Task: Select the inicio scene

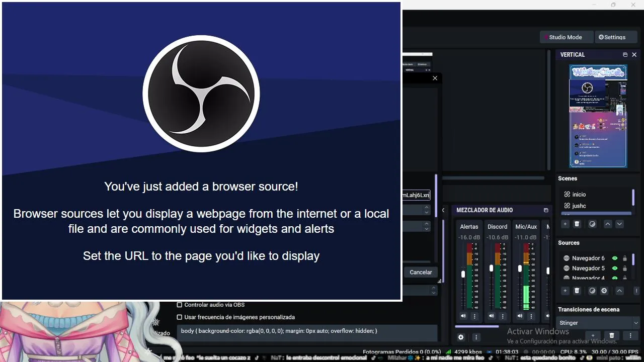Action: pos(596,194)
